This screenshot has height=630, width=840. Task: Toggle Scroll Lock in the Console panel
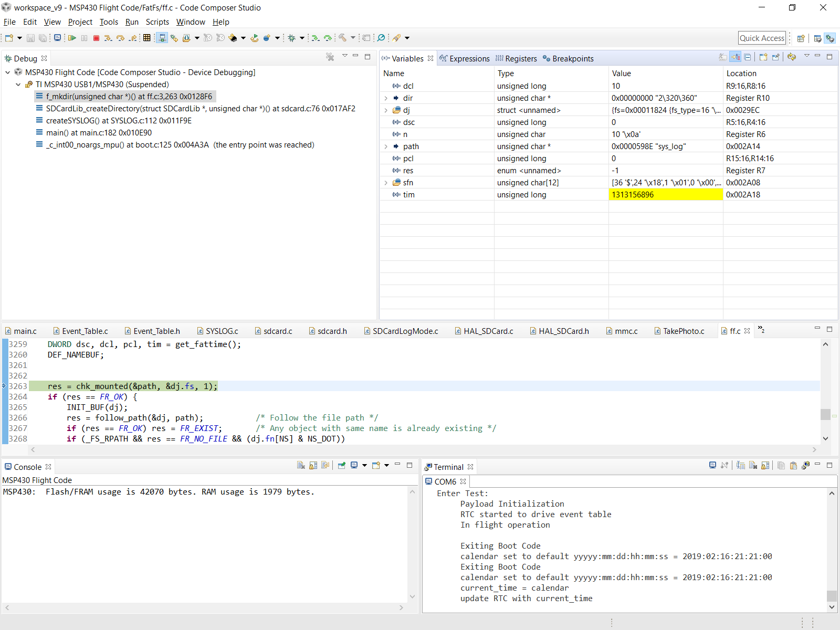313,465
